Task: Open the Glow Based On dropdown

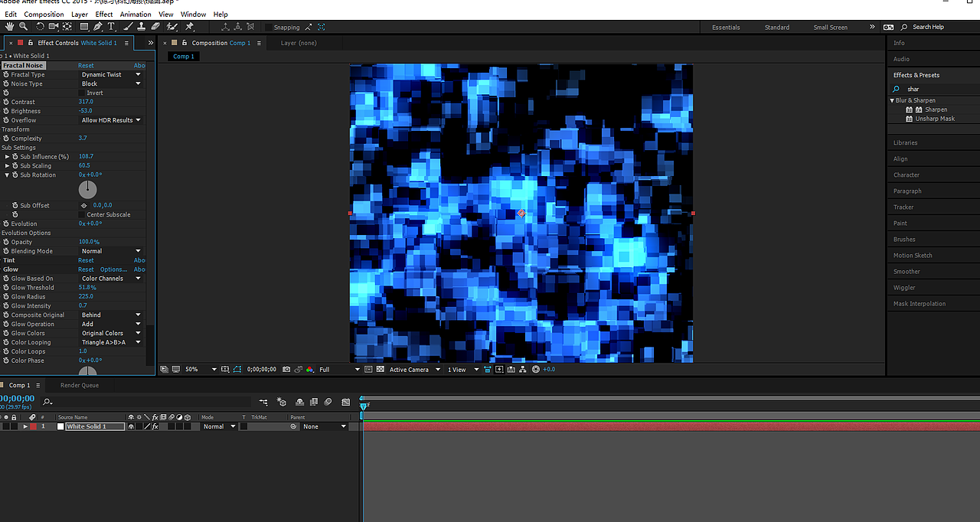Action: [x=111, y=279]
